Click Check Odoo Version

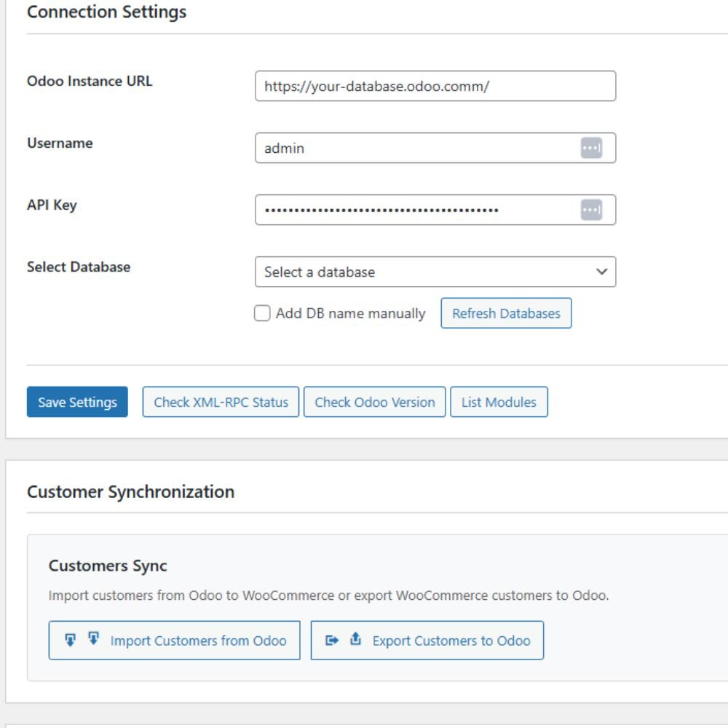coord(374,403)
